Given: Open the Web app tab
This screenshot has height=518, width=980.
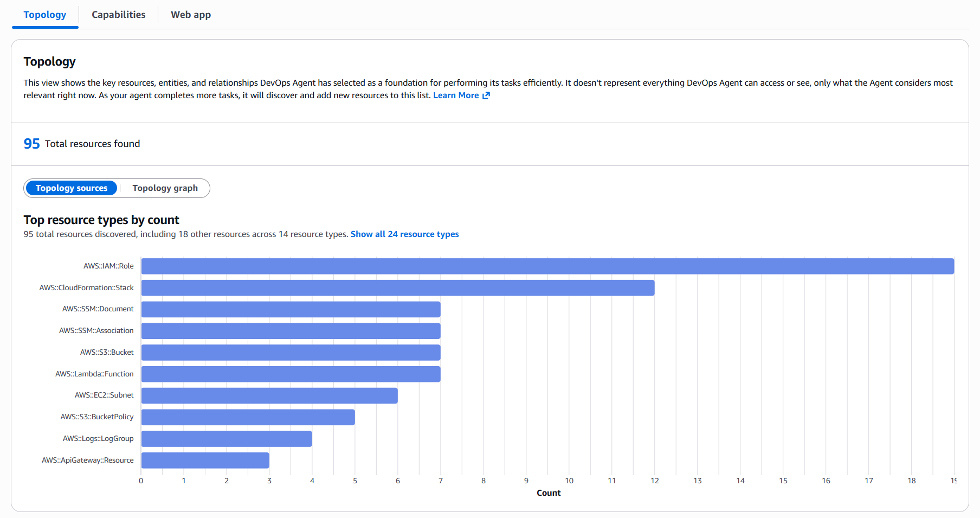Looking at the screenshot, I should [x=191, y=15].
